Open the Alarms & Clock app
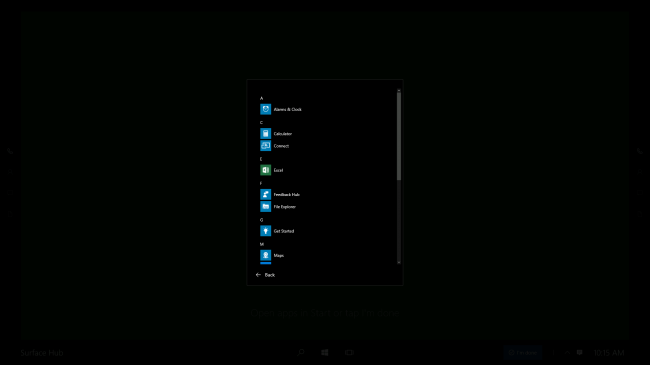 pos(281,110)
